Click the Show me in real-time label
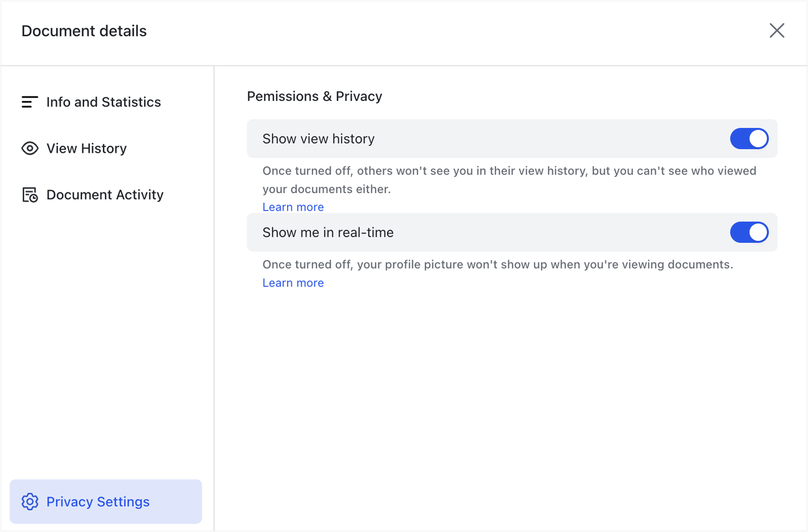 coord(328,232)
